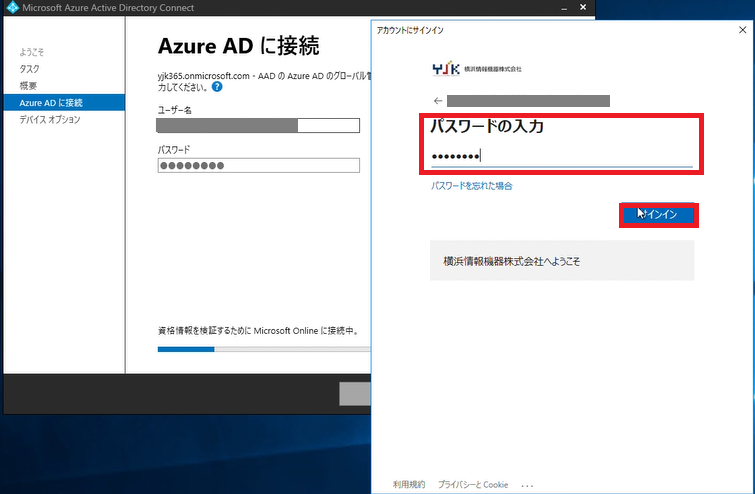Click the Azure AD に接続 heading

click(238, 46)
